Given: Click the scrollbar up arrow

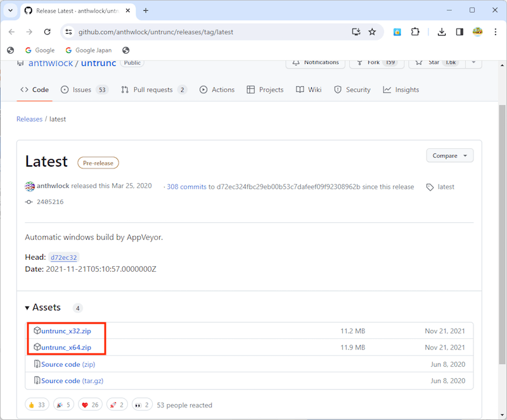Looking at the screenshot, I should coord(502,65).
